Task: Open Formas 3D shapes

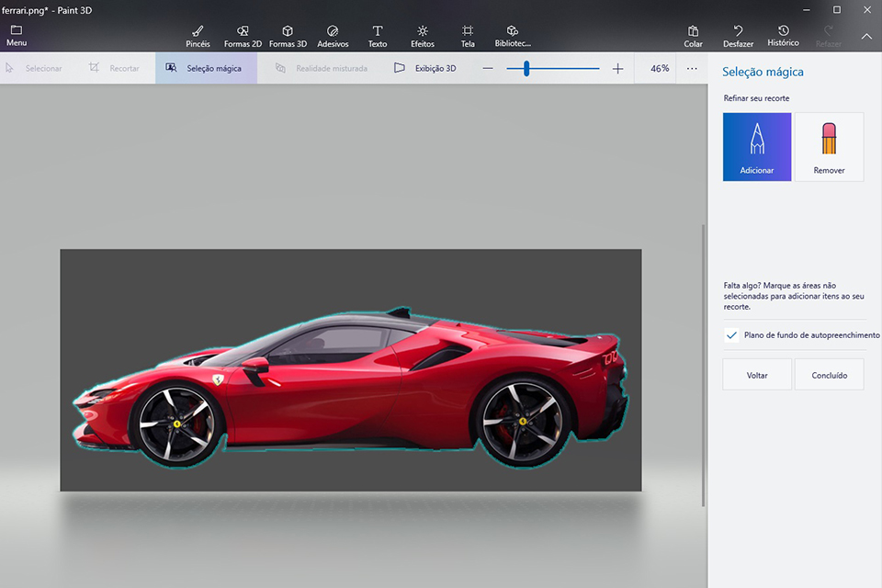Action: (x=288, y=36)
